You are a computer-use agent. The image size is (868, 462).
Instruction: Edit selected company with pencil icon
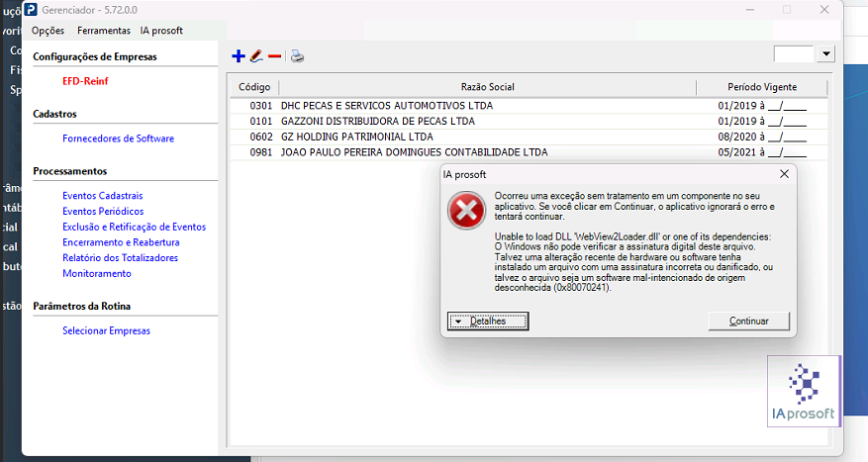(x=256, y=56)
